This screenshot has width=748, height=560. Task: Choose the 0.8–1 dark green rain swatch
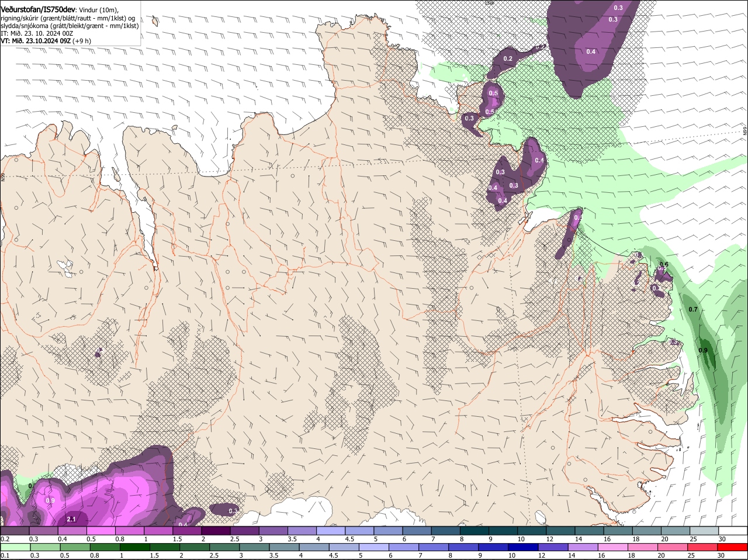(105, 547)
